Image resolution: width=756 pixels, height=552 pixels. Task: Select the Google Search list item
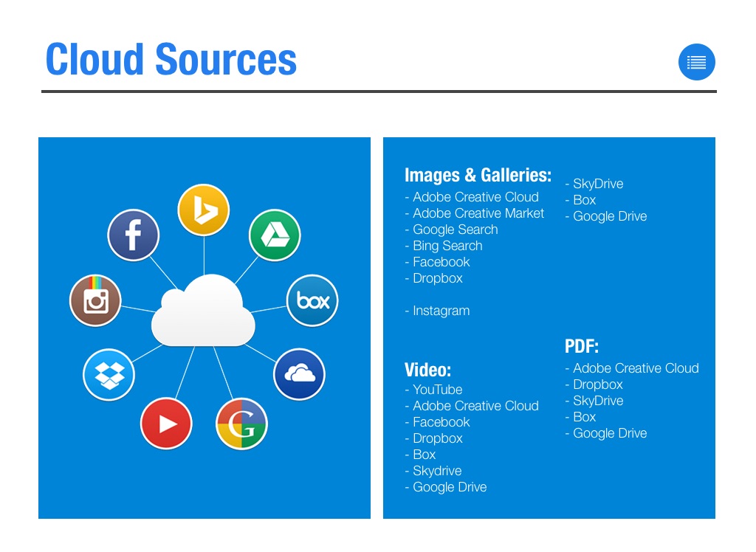pyautogui.click(x=455, y=230)
